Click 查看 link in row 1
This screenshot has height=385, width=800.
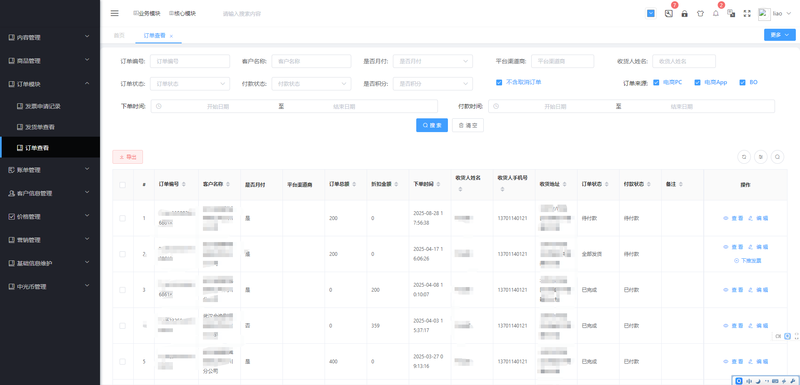pyautogui.click(x=733, y=218)
